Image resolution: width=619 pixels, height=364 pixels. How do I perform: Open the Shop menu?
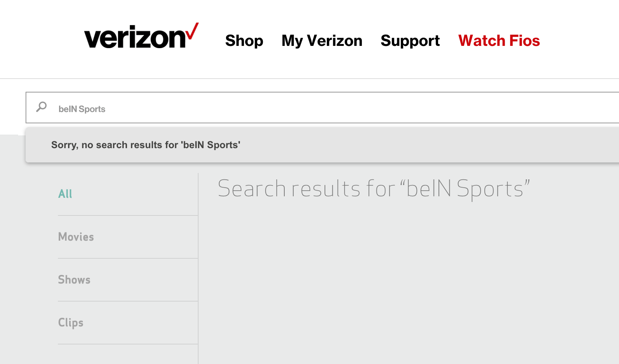244,41
